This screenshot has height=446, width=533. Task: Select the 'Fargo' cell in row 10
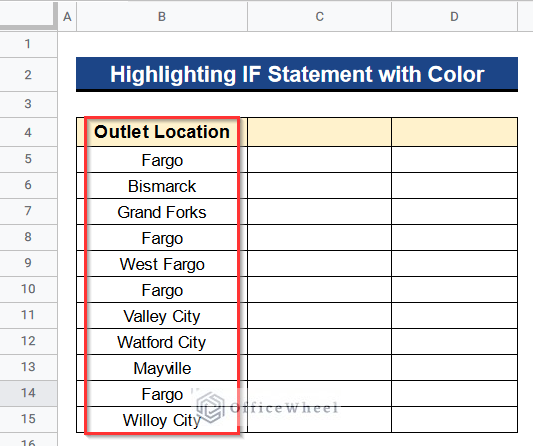[162, 290]
